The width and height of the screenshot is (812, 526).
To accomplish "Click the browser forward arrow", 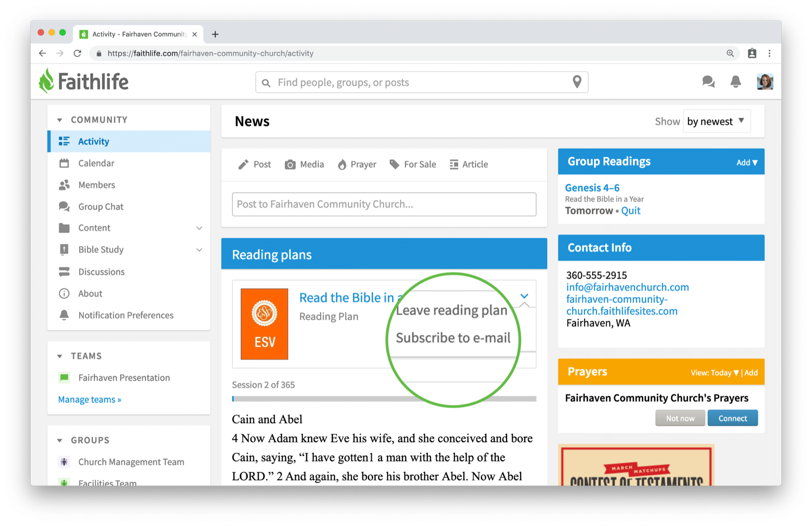I will (60, 53).
